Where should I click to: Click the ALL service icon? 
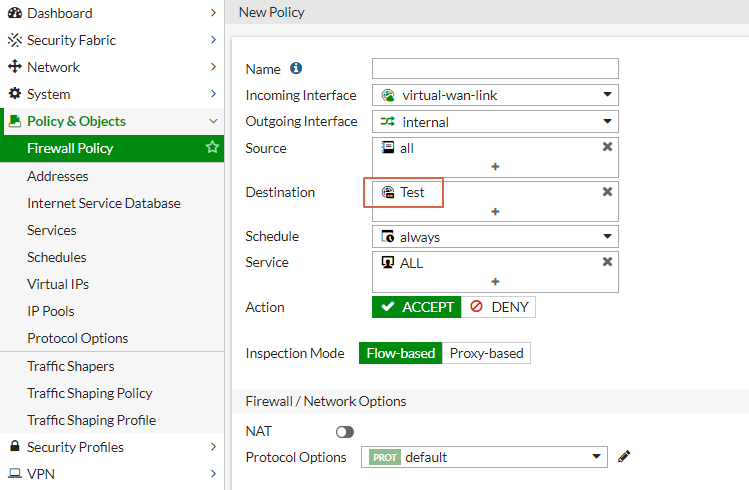pos(388,262)
